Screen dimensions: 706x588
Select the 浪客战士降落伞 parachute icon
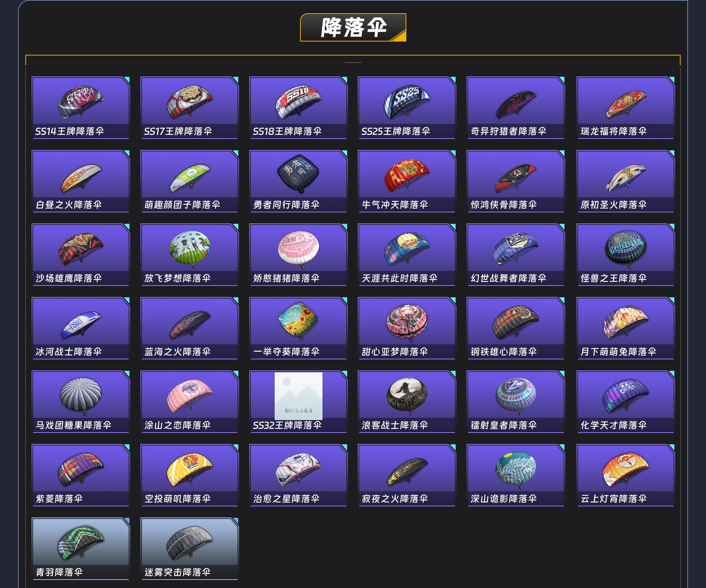click(x=407, y=395)
